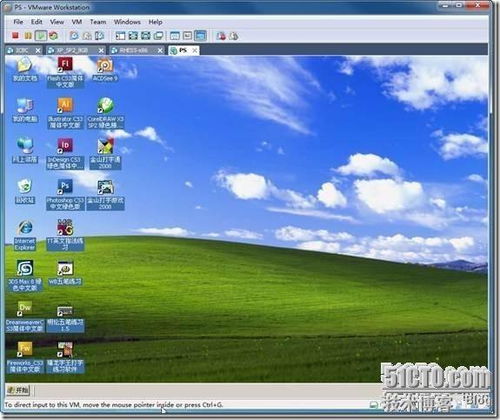Toggle the console view toolbar icon
The width and height of the screenshot is (500, 420).
(200, 35)
